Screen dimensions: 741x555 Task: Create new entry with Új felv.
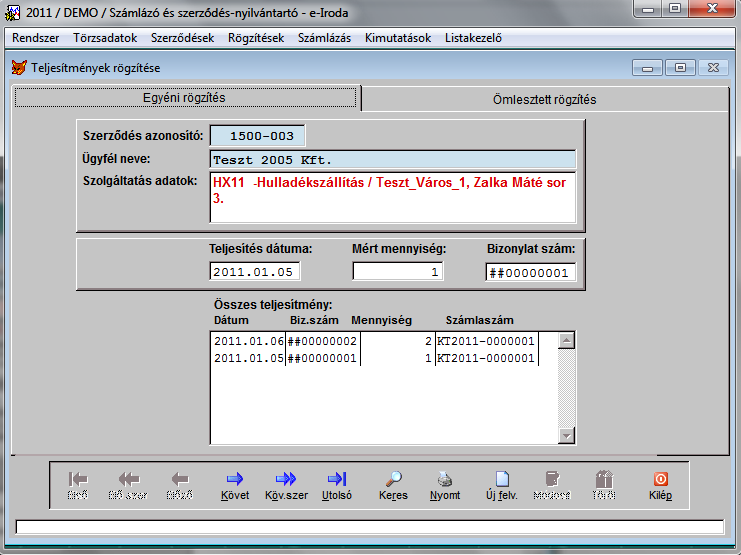pyautogui.click(x=501, y=483)
